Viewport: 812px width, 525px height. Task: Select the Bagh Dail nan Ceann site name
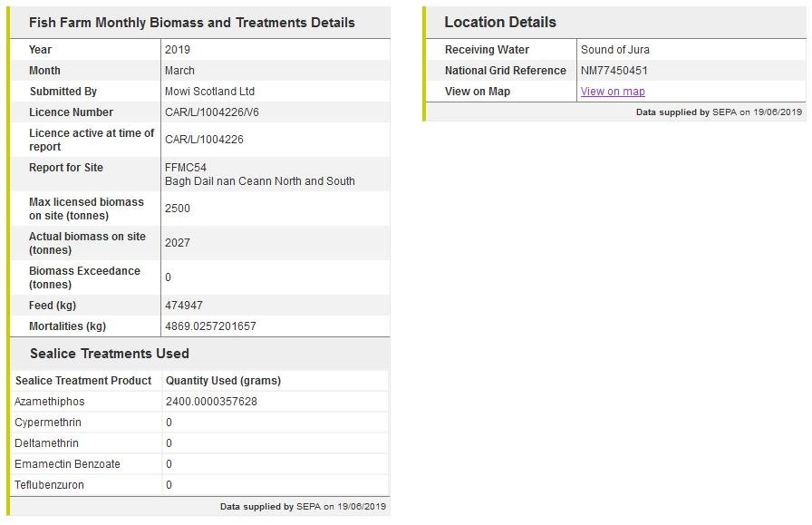click(260, 181)
